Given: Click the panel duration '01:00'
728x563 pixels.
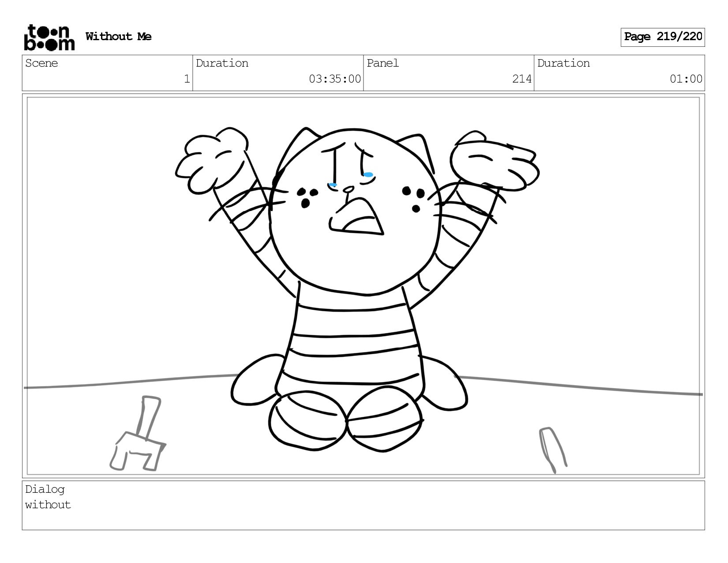Looking at the screenshot, I should point(686,79).
